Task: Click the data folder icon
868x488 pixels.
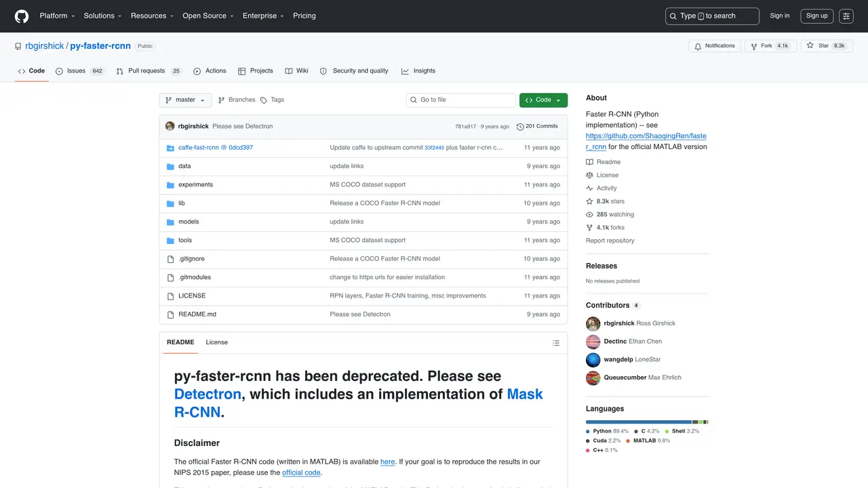Action: (x=171, y=166)
